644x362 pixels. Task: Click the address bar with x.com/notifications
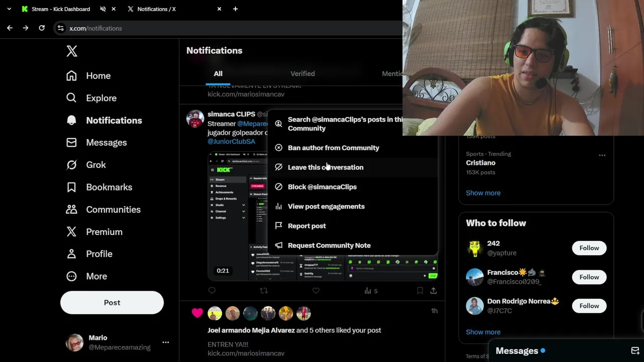[229, 28]
